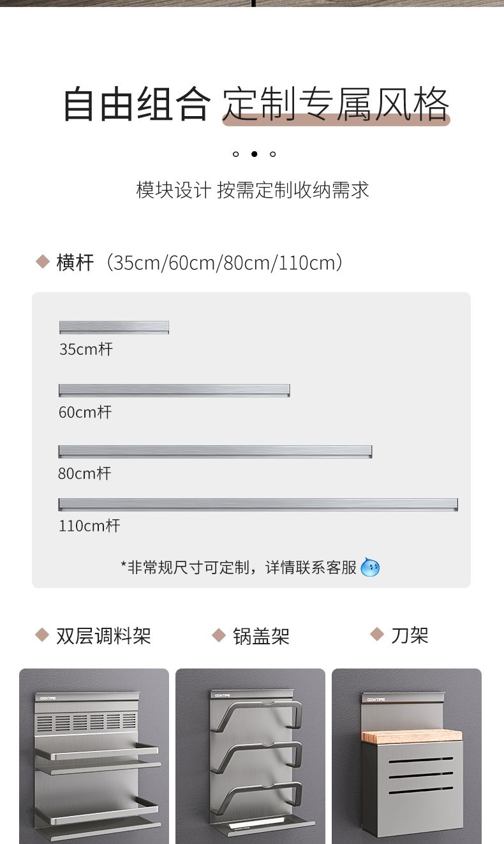Image resolution: width=504 pixels, height=844 pixels.
Task: Select the third pagination dot
Action: coord(272,154)
